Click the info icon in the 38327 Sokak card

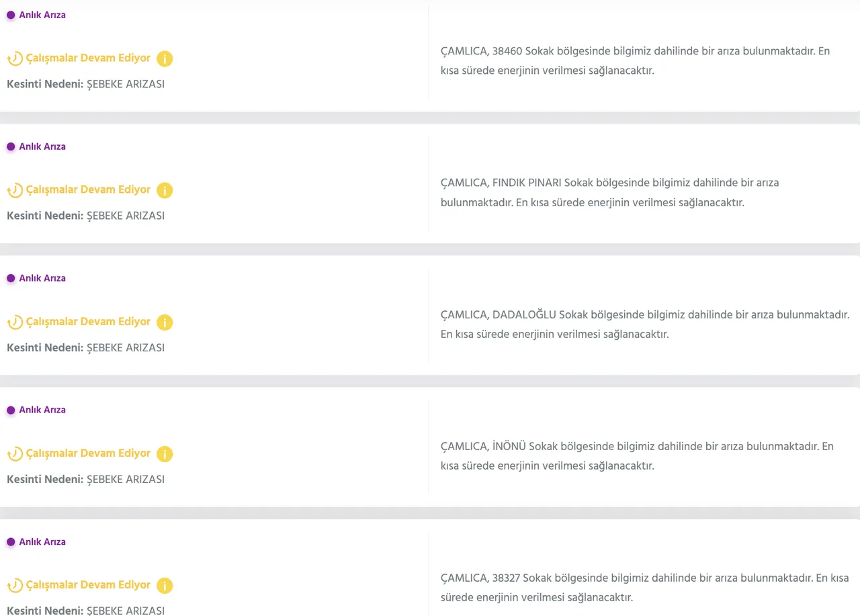click(165, 586)
